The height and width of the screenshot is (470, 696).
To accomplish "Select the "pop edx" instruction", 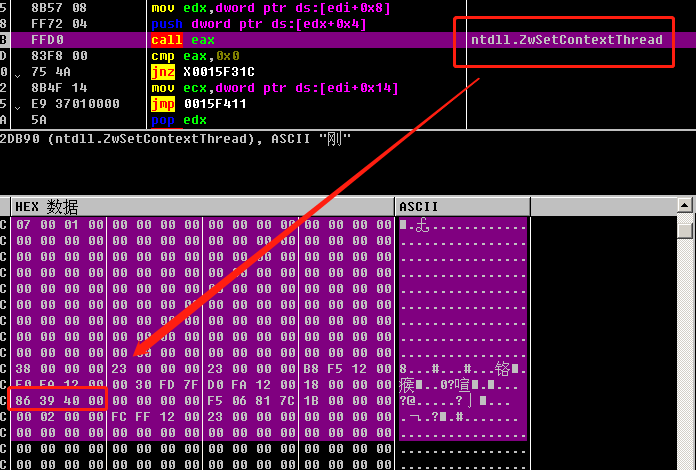I will pyautogui.click(x=179, y=120).
